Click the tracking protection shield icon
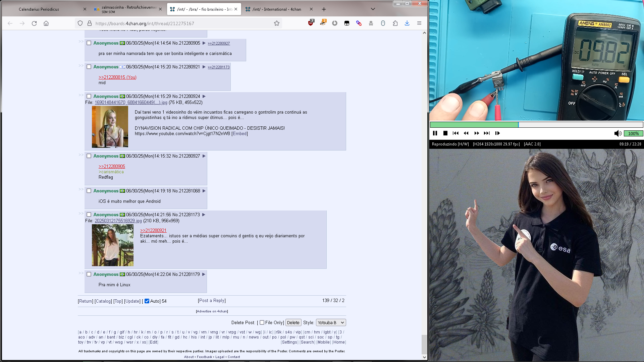644x362 pixels. (80, 23)
